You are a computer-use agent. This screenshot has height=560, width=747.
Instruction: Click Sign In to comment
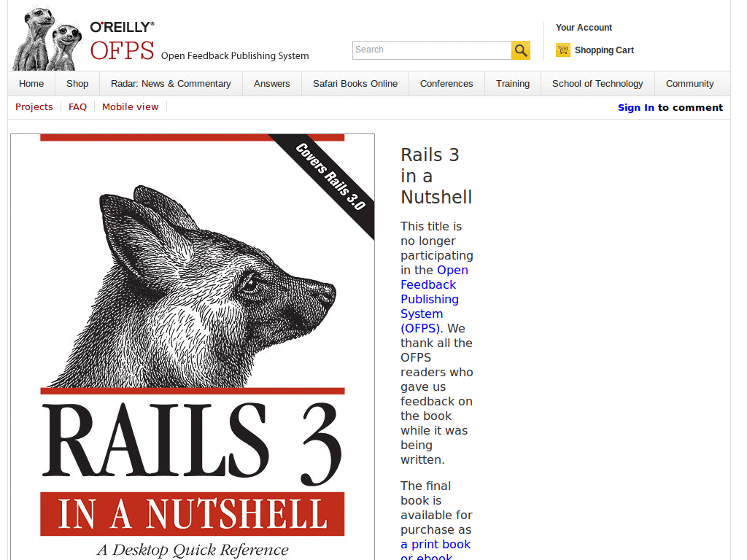(x=635, y=107)
